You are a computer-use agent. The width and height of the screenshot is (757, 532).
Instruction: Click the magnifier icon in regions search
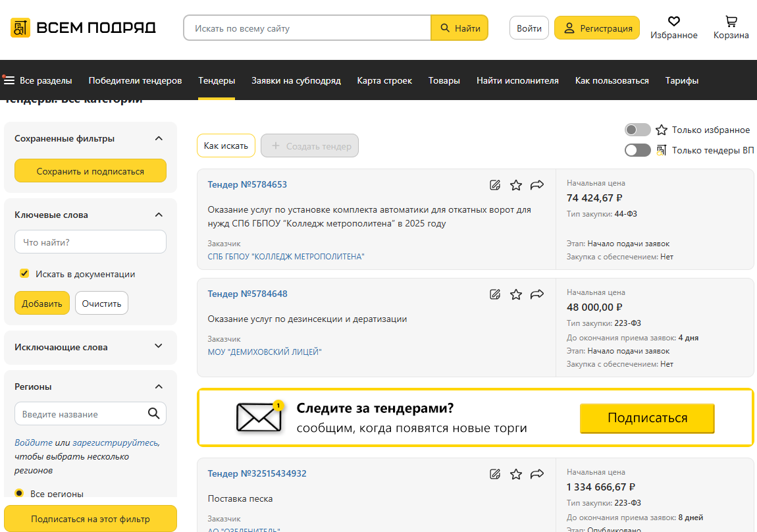153,413
